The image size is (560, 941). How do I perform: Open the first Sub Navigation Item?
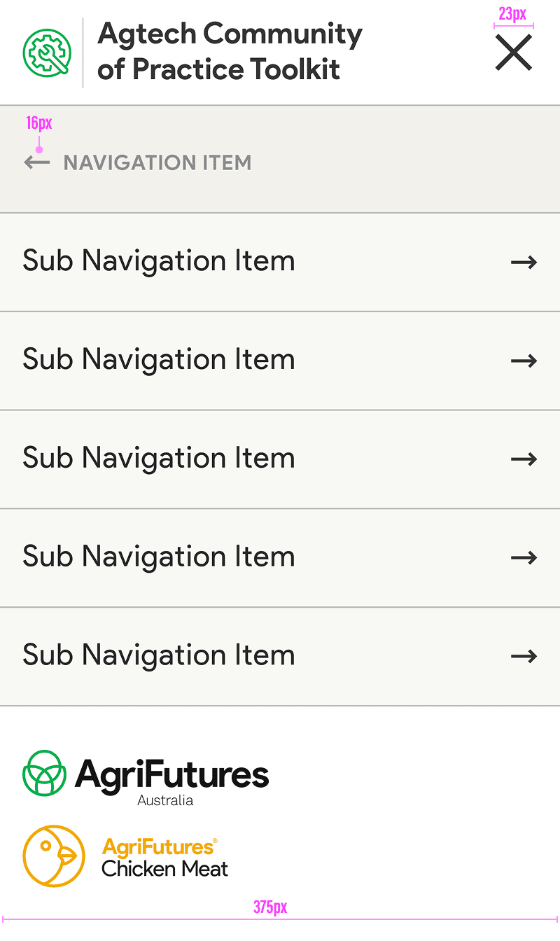tap(159, 261)
